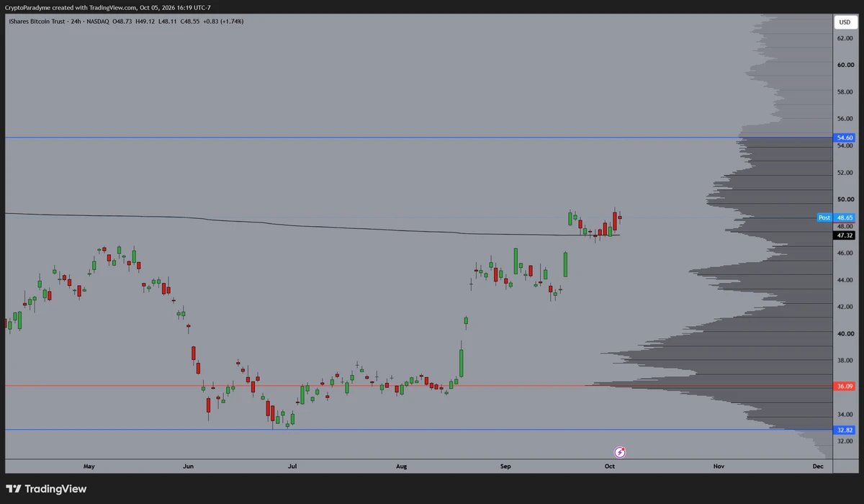The image size is (864, 504).
Task: Click the May label on time axis
Action: [89, 466]
